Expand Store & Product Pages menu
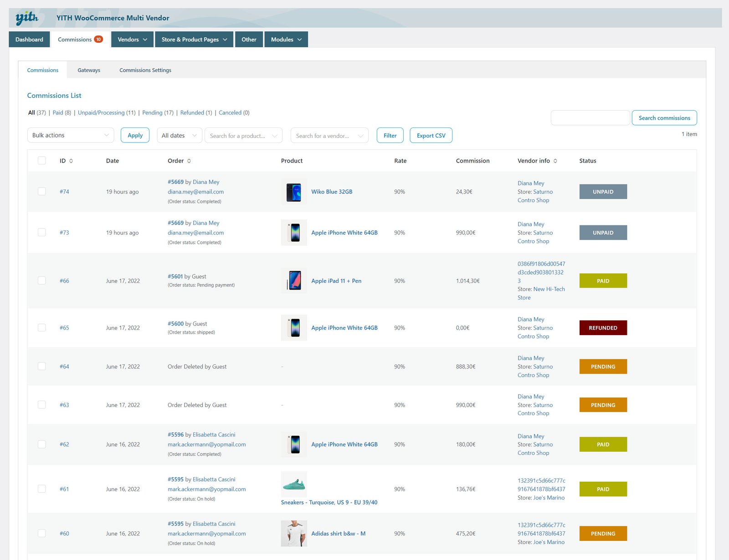729x560 pixels. [x=194, y=39]
